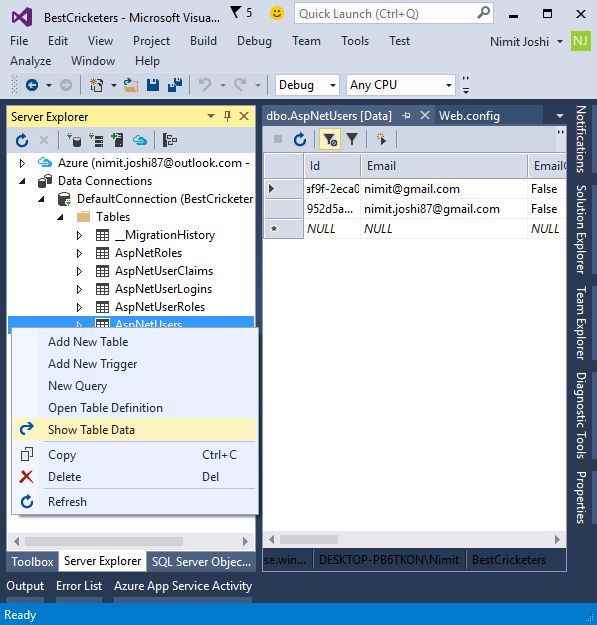
Task: Open the File menu
Action: (19, 41)
